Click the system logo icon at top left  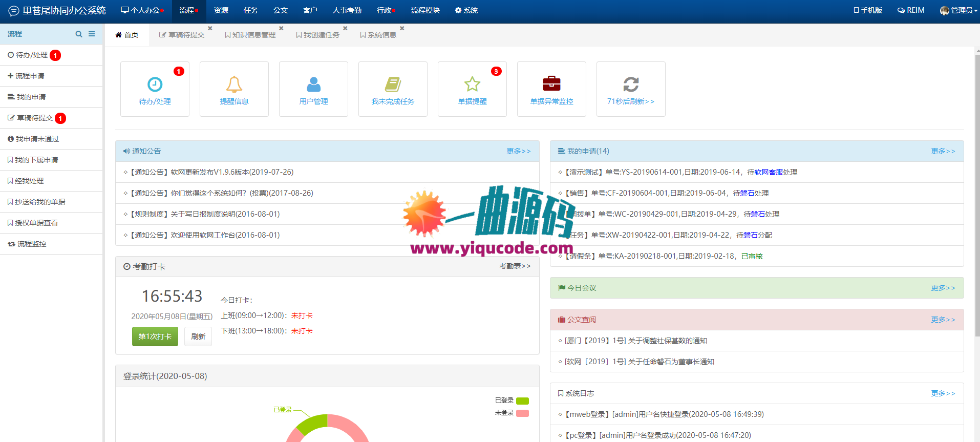coord(14,11)
